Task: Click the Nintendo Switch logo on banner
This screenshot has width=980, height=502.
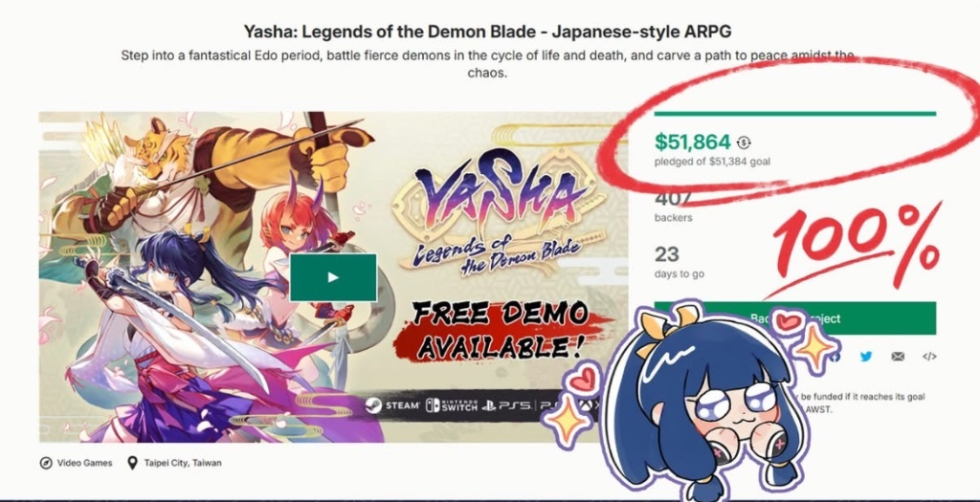Action: [x=452, y=405]
